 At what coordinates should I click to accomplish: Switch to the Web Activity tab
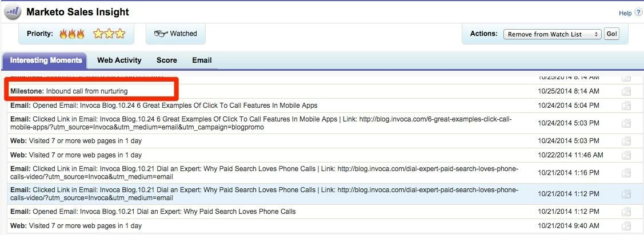tap(119, 60)
